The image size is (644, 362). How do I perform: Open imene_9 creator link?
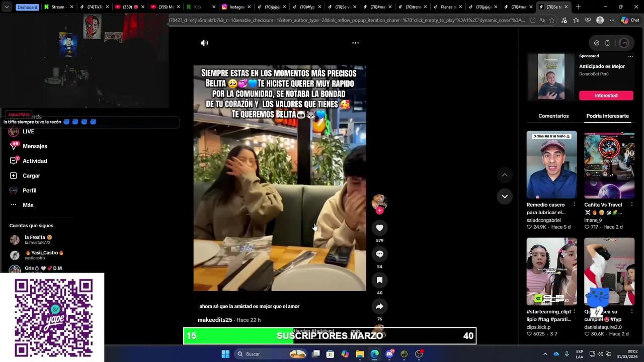[593, 220]
